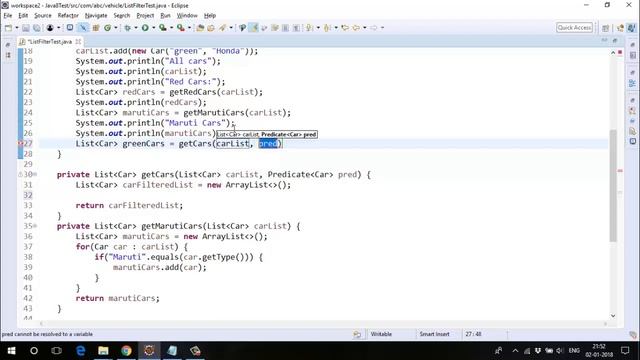
Task: Click the 'Writable' status bar entry
Action: click(381, 334)
